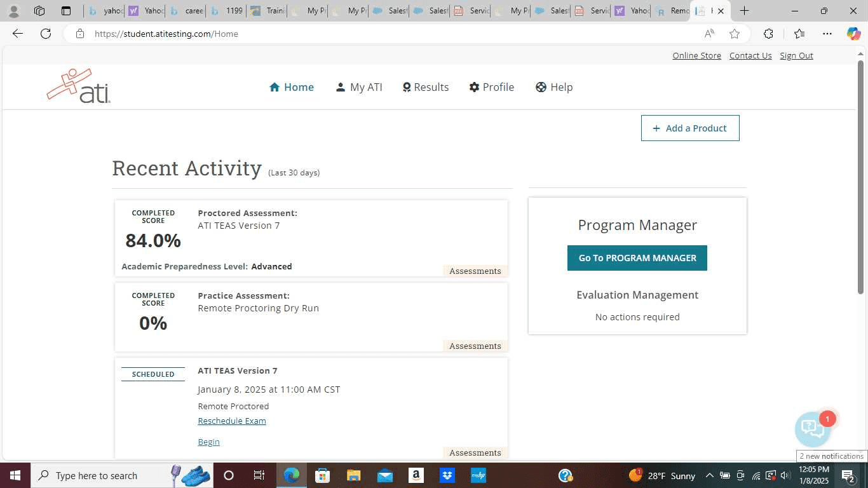
Task: Click the browser refresh icon
Action: click(x=46, y=34)
